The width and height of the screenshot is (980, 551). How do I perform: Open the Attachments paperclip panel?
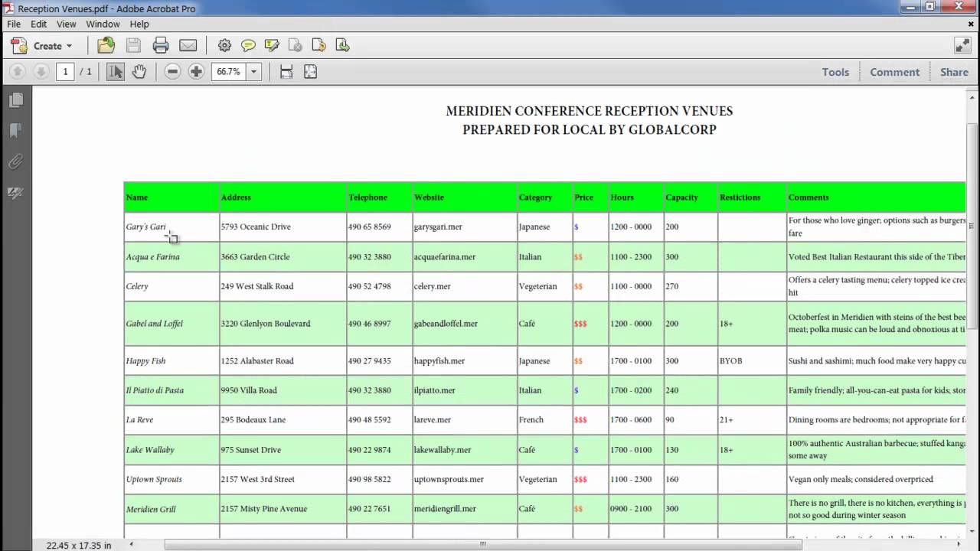coord(15,162)
